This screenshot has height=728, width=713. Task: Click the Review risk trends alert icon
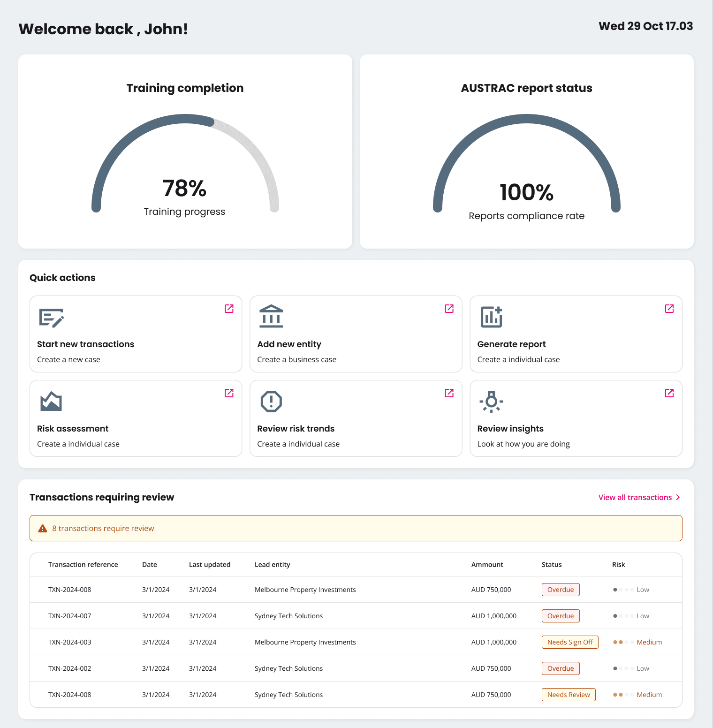pyautogui.click(x=271, y=402)
